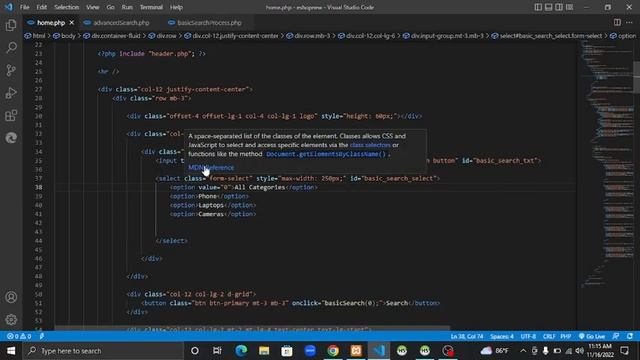This screenshot has width=640, height=360.
Task: Open the Manage gear icon
Action: [x=11, y=319]
